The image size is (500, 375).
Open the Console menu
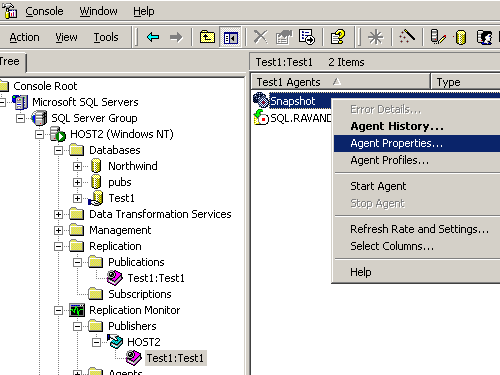(x=44, y=11)
